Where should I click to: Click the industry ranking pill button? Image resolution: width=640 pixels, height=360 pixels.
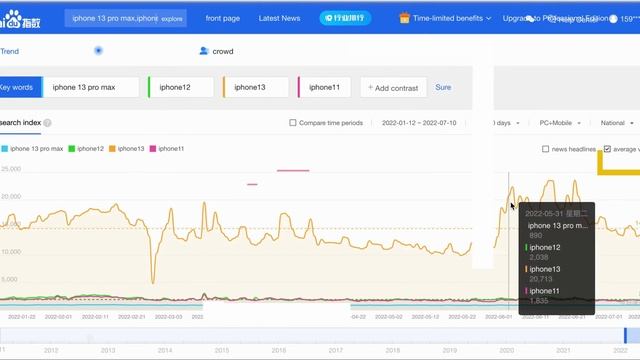tap(345, 18)
